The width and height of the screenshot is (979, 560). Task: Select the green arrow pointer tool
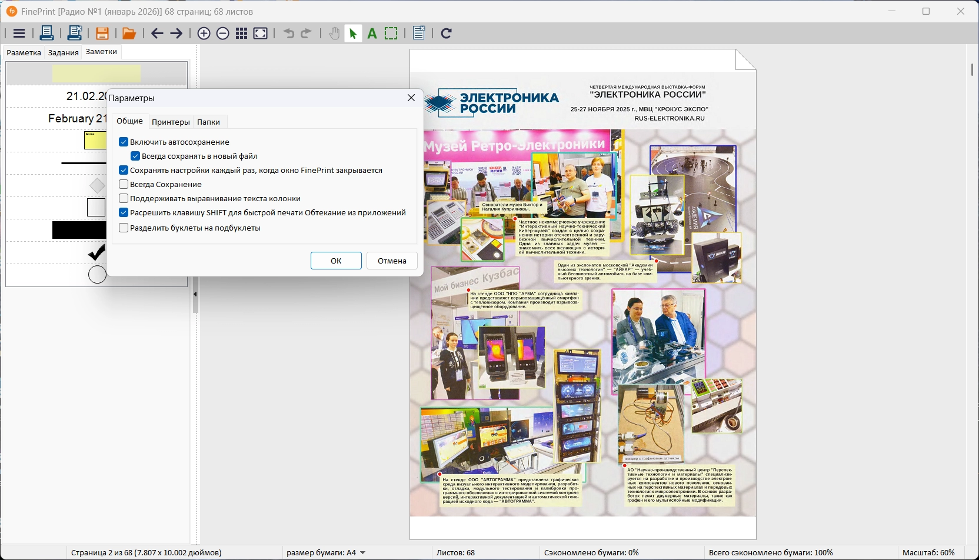[353, 34]
